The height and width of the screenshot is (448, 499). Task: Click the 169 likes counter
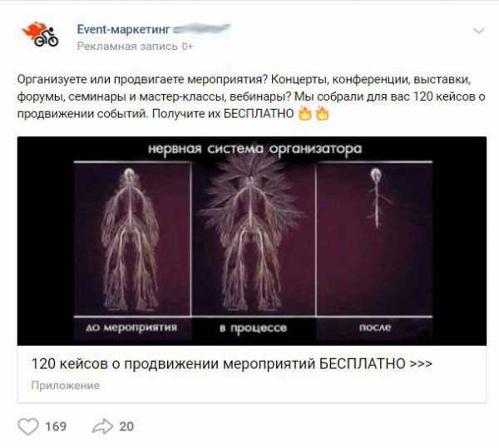click(56, 426)
